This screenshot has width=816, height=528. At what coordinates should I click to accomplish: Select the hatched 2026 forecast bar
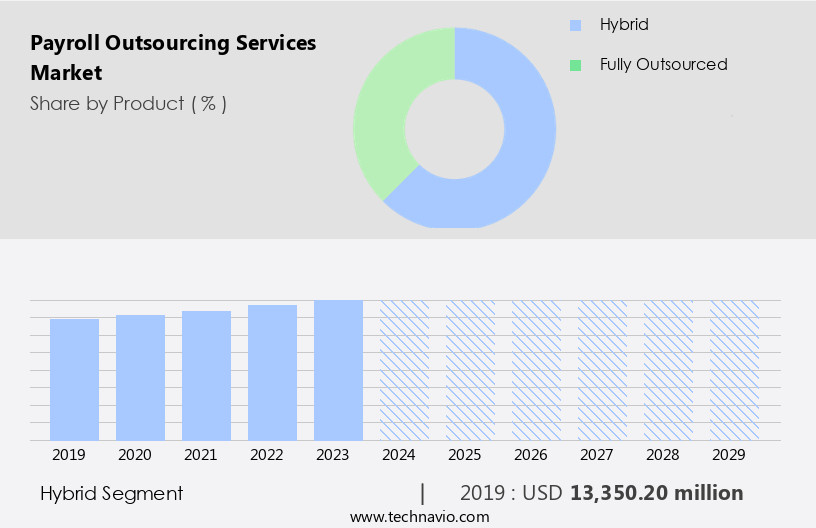(536, 370)
